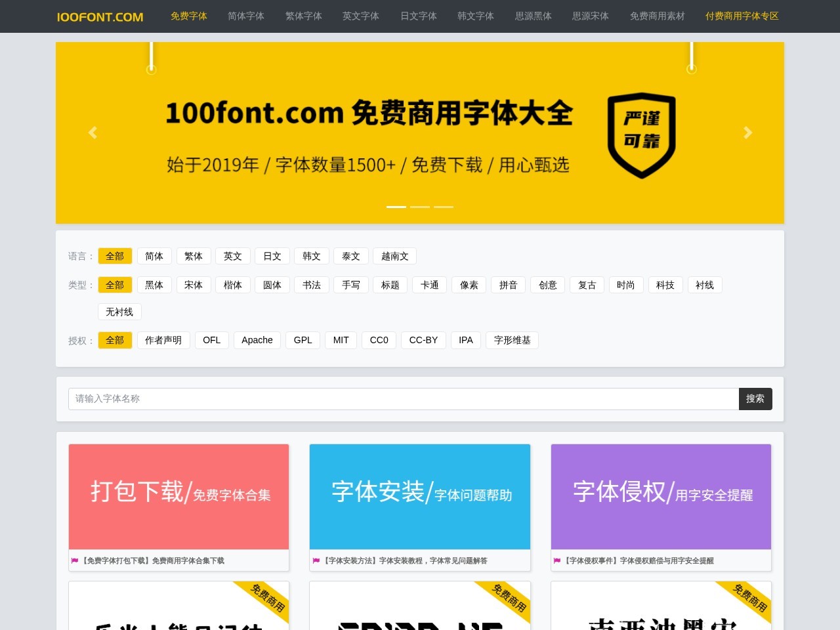This screenshot has width=840, height=630.
Task: Filter type by 复古
Action: pos(587,285)
